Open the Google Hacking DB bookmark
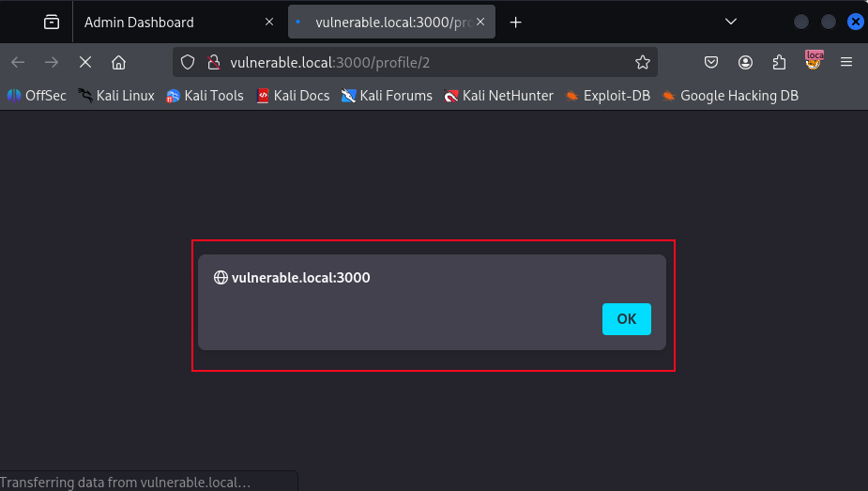 [731, 96]
